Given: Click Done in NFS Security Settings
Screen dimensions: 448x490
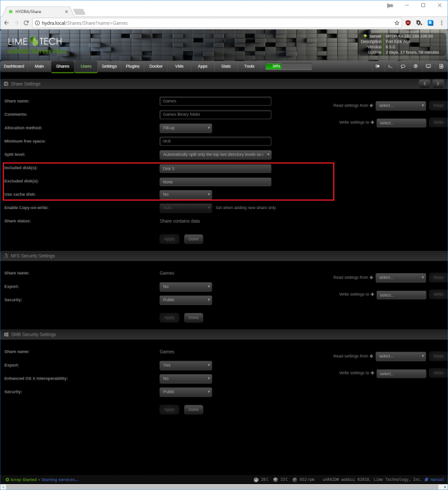Looking at the screenshot, I should tap(193, 318).
